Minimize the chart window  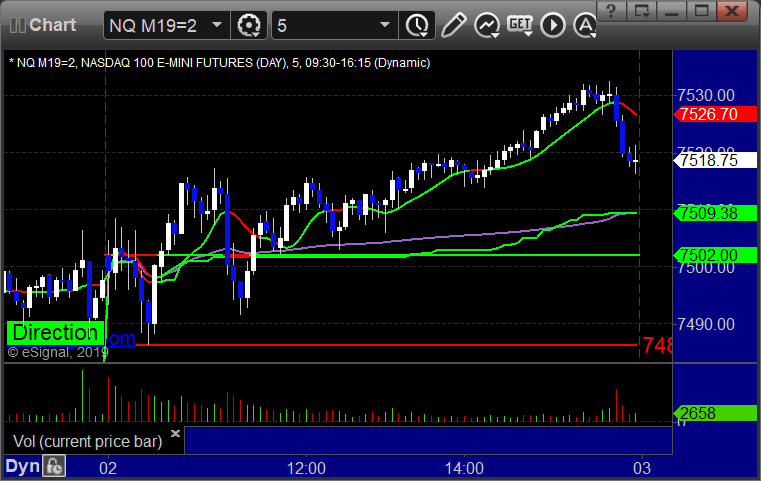pyautogui.click(x=671, y=11)
